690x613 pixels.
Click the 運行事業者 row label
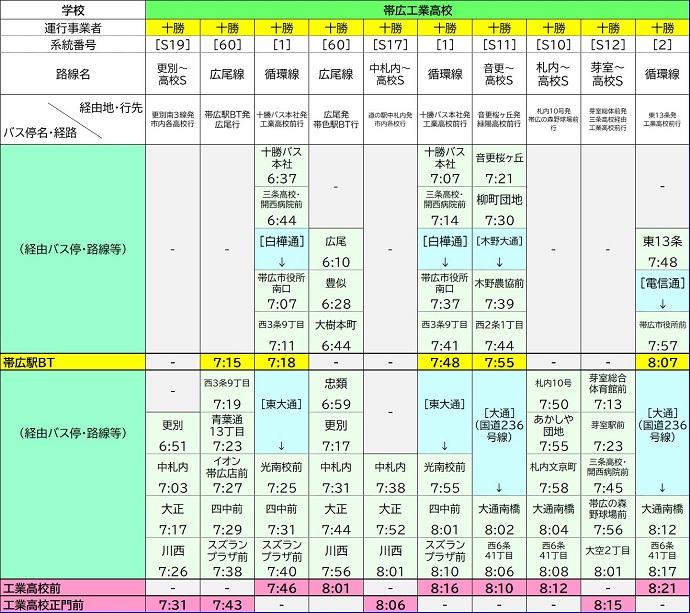coord(73,28)
